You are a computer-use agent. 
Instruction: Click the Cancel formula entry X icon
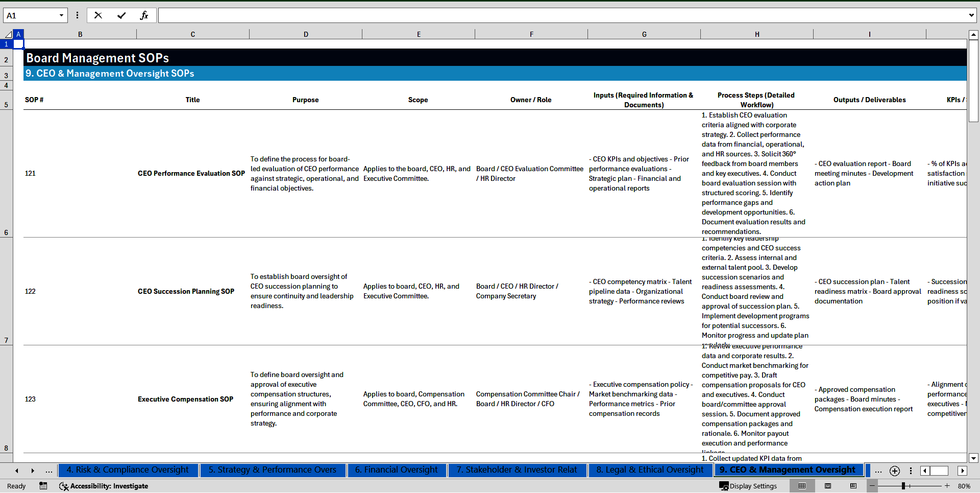click(x=98, y=15)
